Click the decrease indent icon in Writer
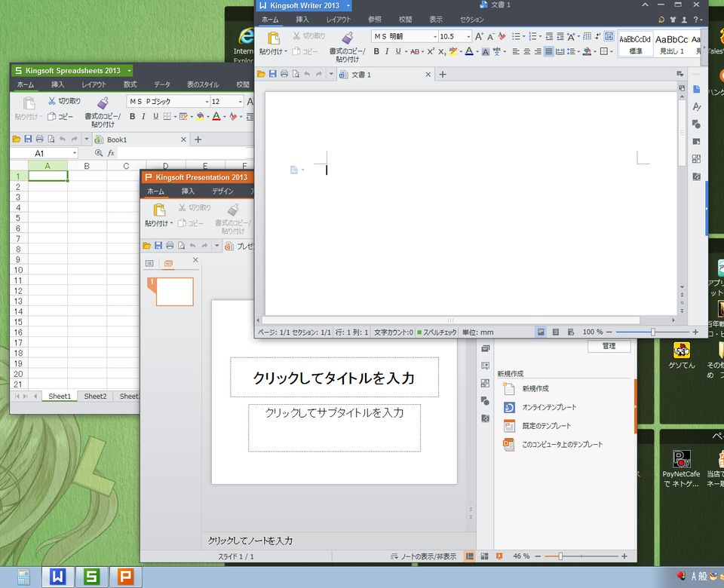 pos(549,36)
